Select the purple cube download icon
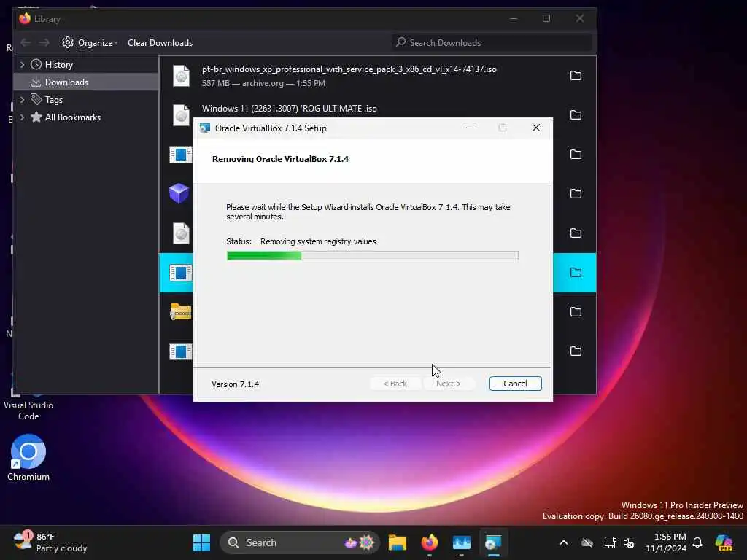747x560 pixels. pyautogui.click(x=179, y=194)
